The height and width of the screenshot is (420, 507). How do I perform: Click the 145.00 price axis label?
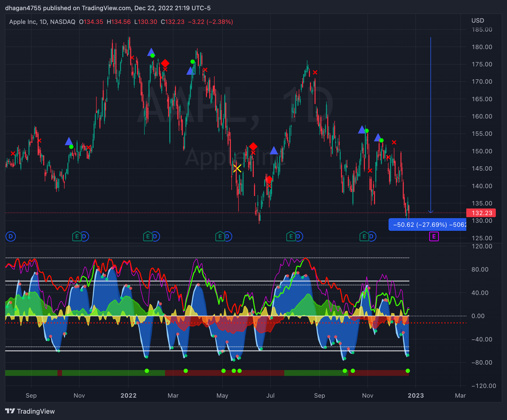click(x=482, y=169)
